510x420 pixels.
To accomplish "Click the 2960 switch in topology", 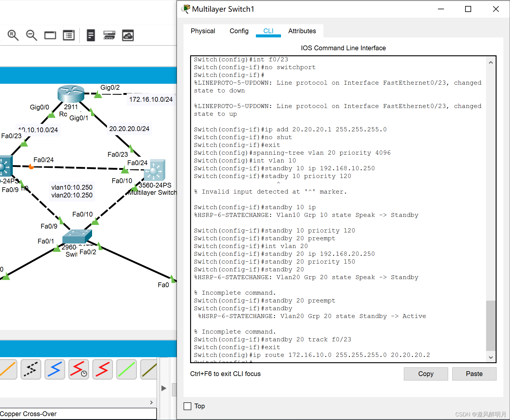I will [77, 236].
